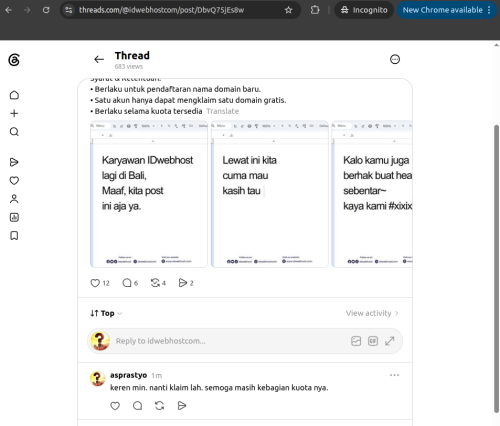Screen dimensions: 500x426
Task: Open more options on asprastyo reply
Action: [394, 375]
